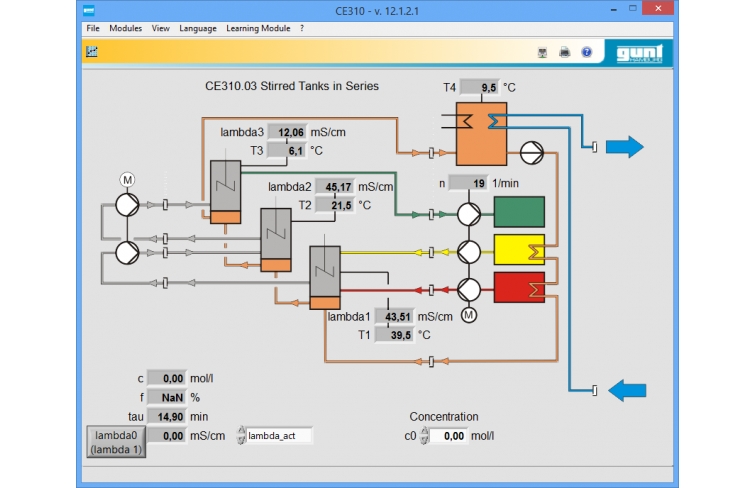Click the pump beside the yellow tank
This screenshot has height=488, width=755.
468,251
